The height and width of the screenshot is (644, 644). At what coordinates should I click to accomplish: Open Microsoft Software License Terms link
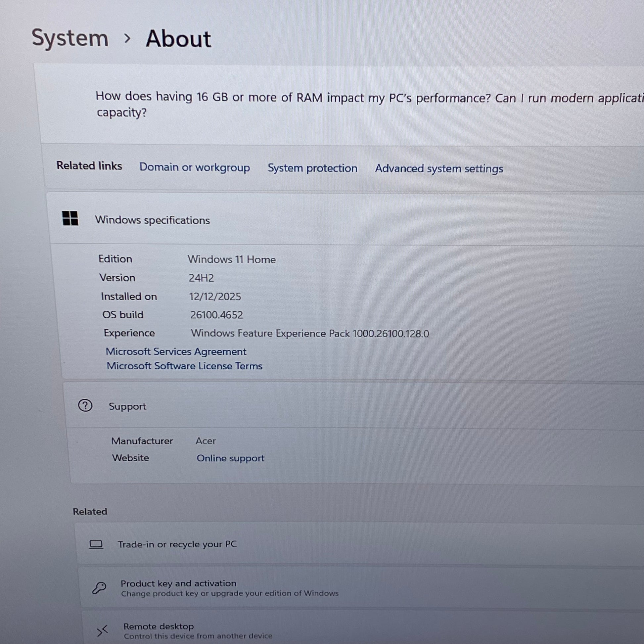click(x=184, y=366)
